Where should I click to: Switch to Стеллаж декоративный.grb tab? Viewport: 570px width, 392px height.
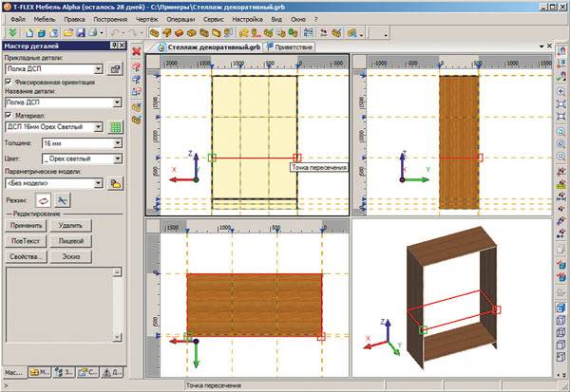click(x=209, y=47)
